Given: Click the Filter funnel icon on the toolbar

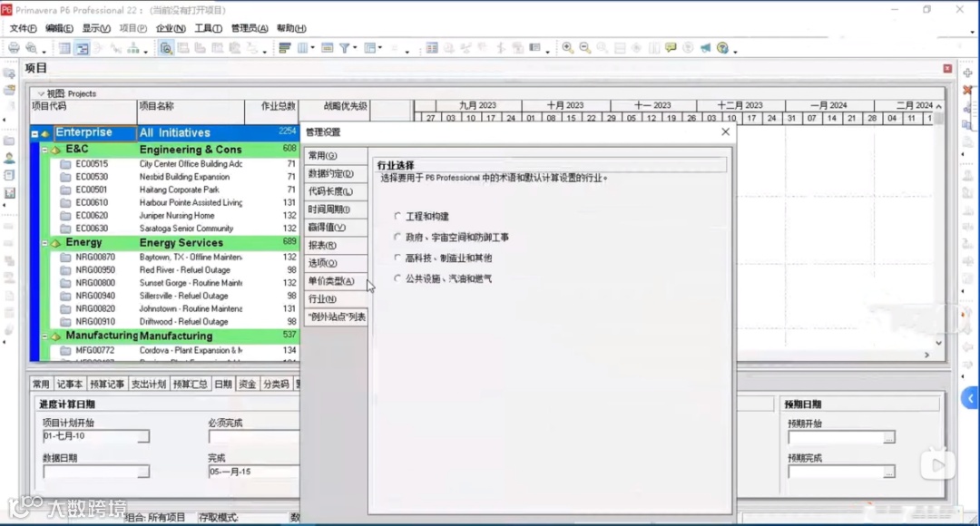Looking at the screenshot, I should click(x=344, y=47).
